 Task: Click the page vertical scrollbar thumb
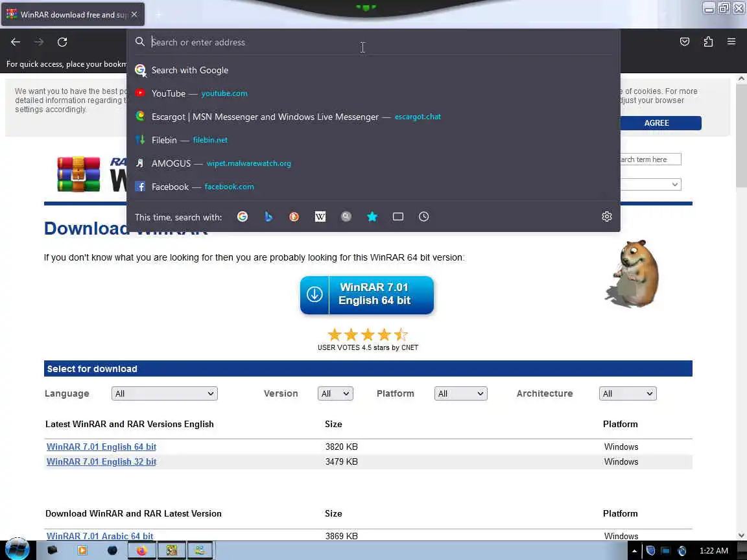click(x=741, y=135)
